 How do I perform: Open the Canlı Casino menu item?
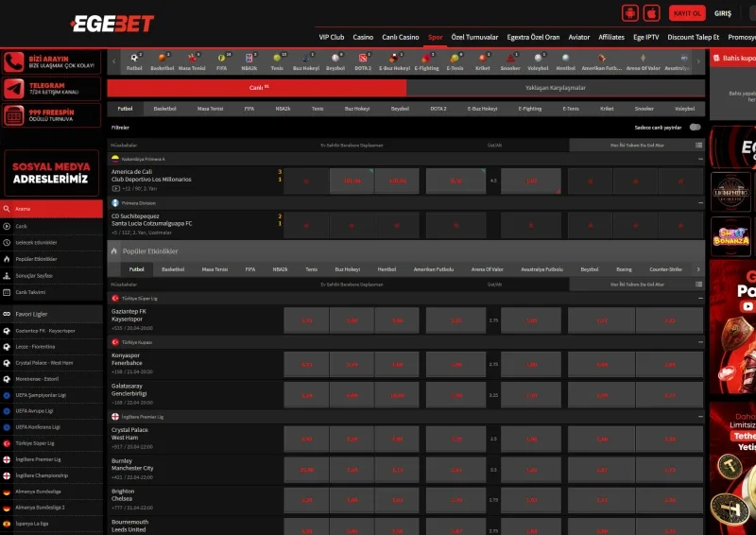[x=400, y=37]
